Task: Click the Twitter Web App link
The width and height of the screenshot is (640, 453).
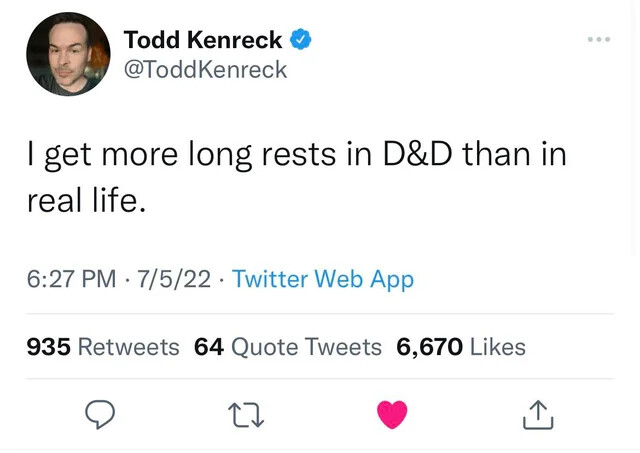Action: click(322, 279)
